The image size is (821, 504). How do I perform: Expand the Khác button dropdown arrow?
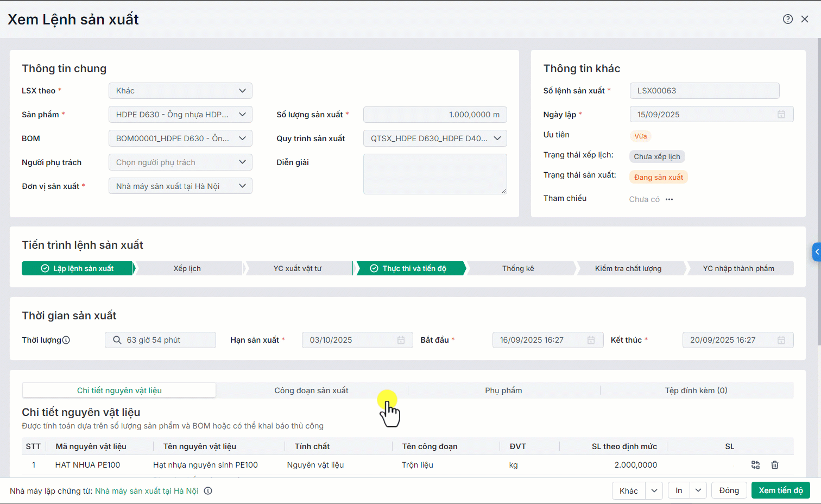[654, 491]
